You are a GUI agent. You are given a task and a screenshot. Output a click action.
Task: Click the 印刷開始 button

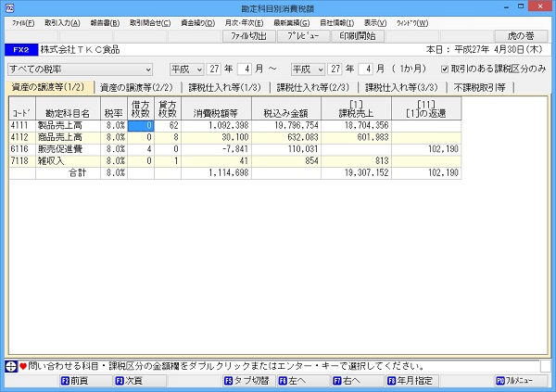click(x=358, y=36)
